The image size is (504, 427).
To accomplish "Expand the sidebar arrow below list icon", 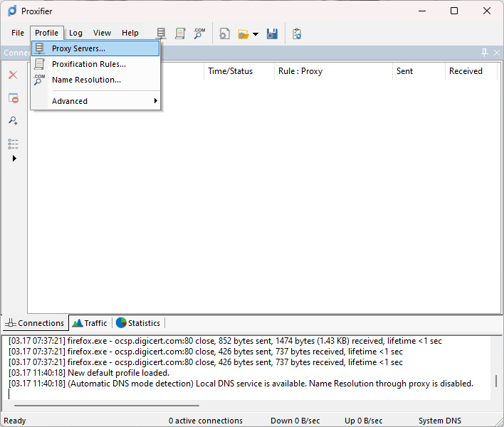I will click(14, 159).
